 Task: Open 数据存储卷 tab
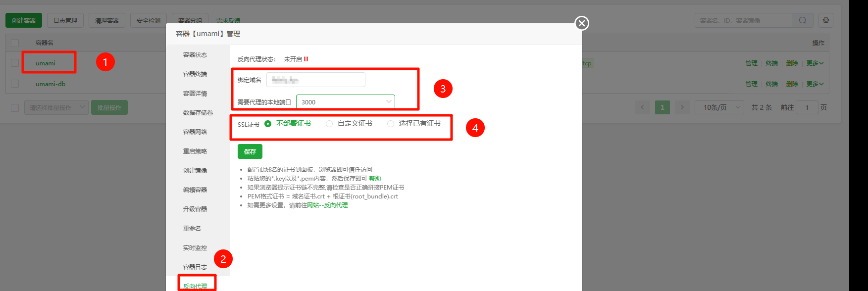[x=198, y=113]
